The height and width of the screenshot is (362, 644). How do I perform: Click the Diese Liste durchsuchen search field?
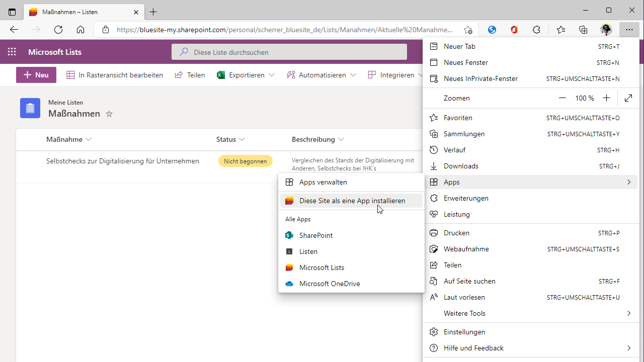[x=289, y=52]
